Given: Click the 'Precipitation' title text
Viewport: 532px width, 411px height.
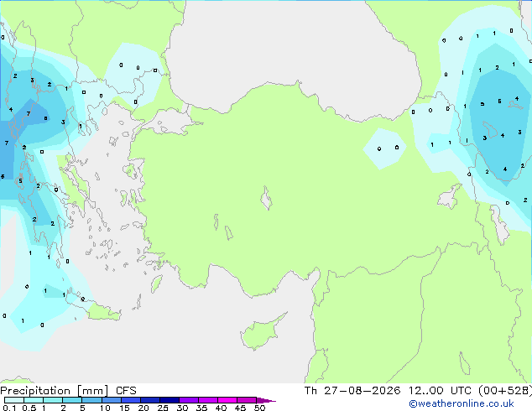Looking at the screenshot, I should tap(35, 391).
